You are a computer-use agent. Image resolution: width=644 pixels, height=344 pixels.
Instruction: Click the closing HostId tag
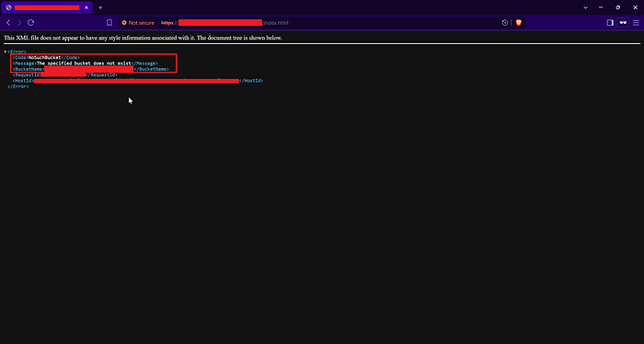click(251, 81)
